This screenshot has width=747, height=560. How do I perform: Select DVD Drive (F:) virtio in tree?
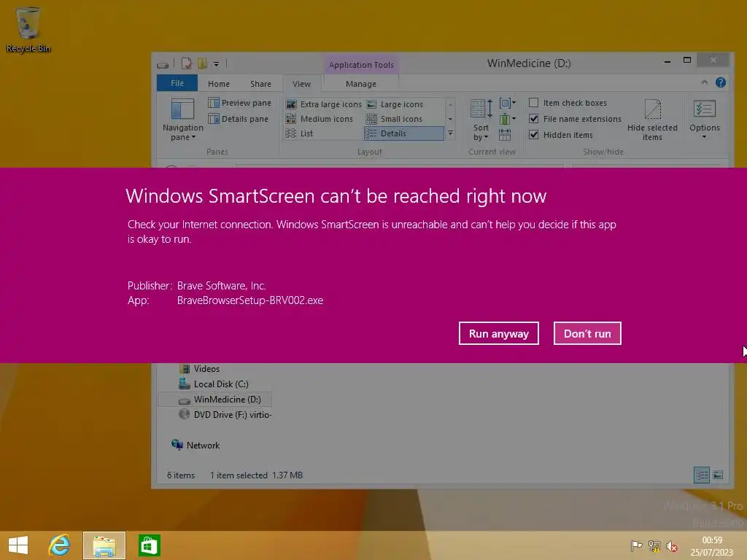[x=225, y=415]
